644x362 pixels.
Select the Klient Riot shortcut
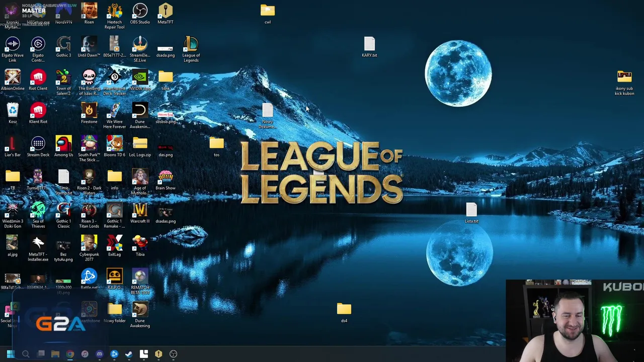tap(38, 114)
